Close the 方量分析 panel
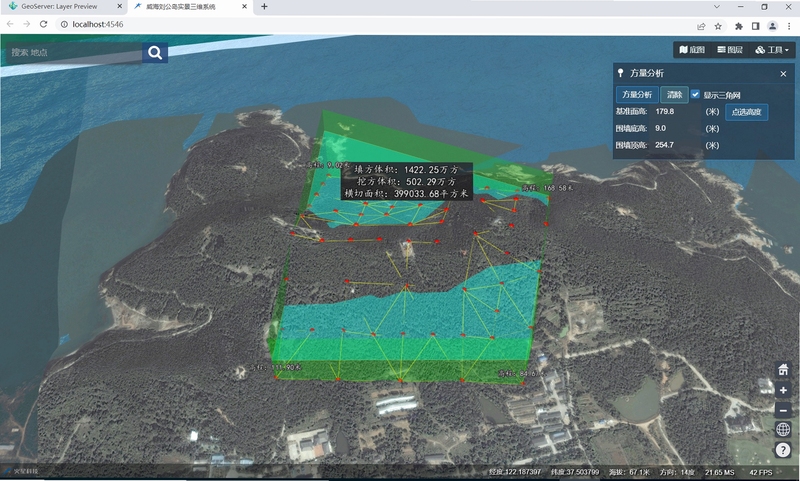This screenshot has width=800, height=481. (x=783, y=74)
